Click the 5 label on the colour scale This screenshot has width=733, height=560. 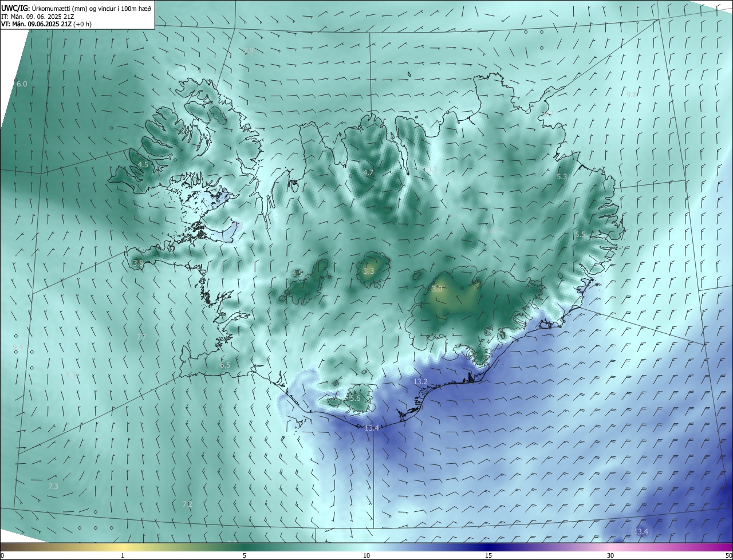point(245,555)
